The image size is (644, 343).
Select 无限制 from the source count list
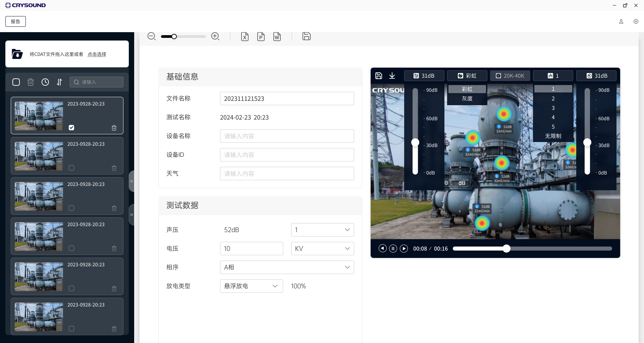coord(552,136)
